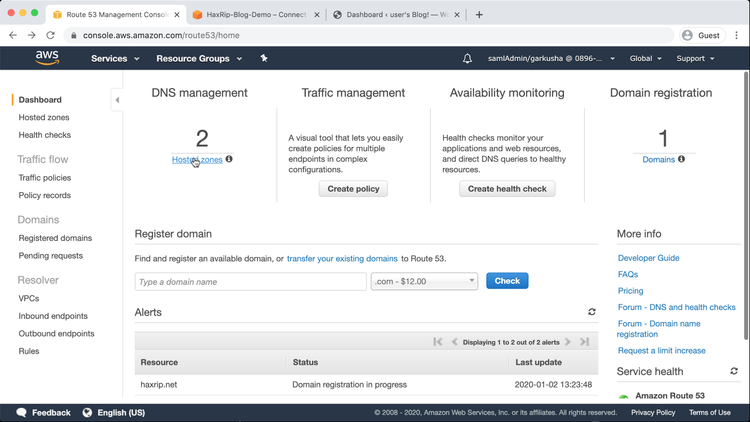Focus the domain name input field
Viewport: 750px width, 422px height.
250,282
